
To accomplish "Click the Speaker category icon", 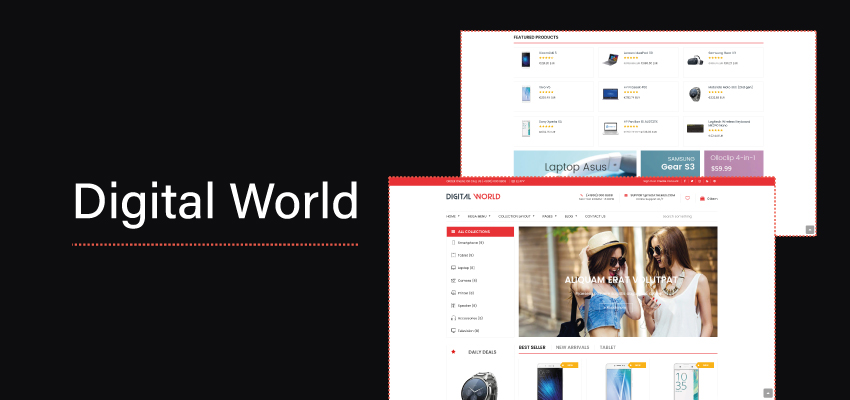I will pos(453,305).
